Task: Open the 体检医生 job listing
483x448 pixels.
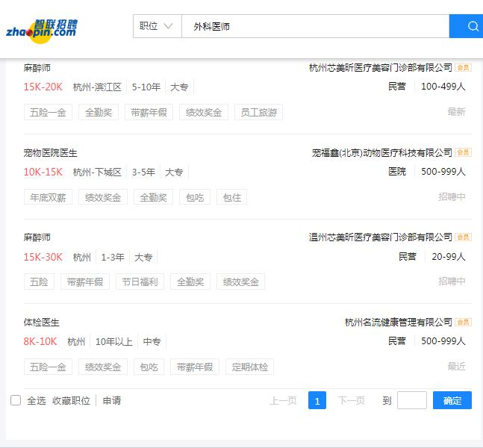Action: 41,323
